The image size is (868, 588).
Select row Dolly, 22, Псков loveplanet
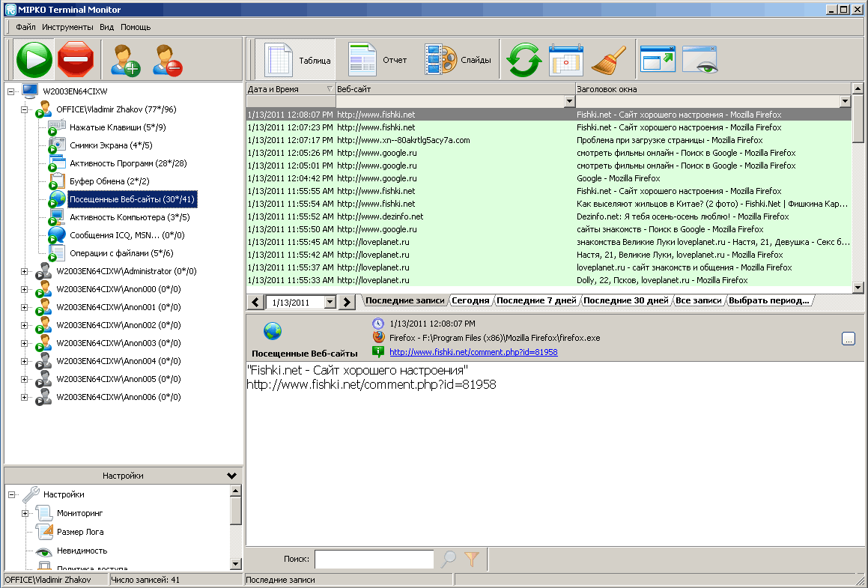coord(549,280)
